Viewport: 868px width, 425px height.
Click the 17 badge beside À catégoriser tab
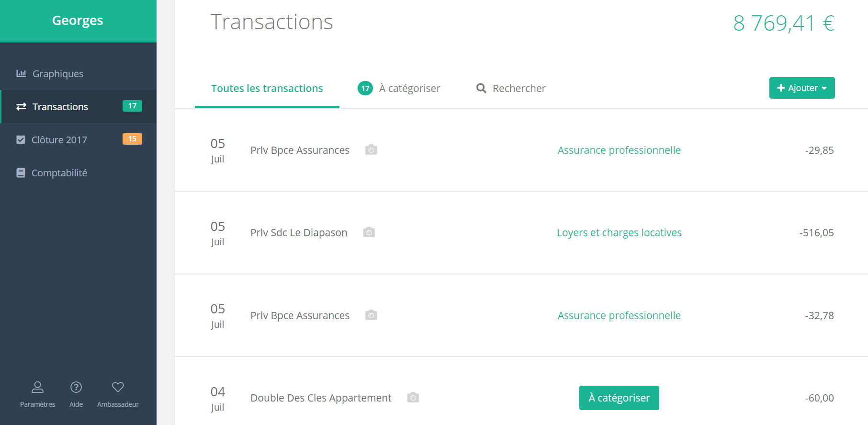click(365, 88)
